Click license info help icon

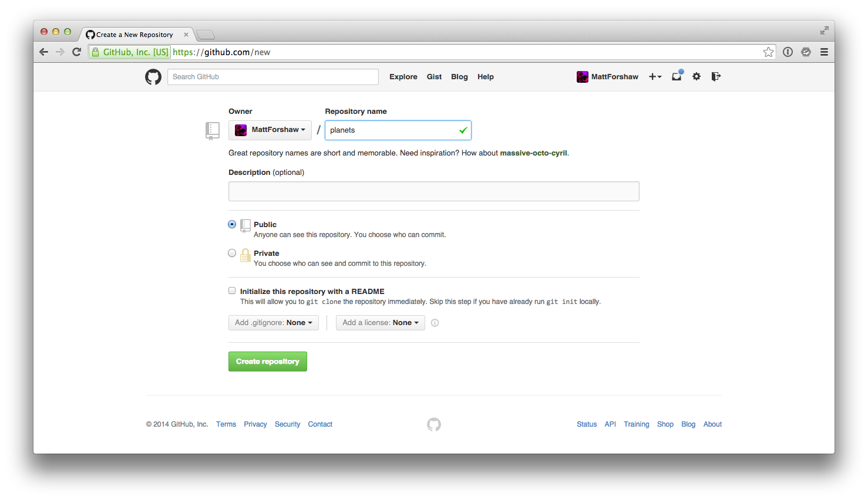click(x=435, y=323)
